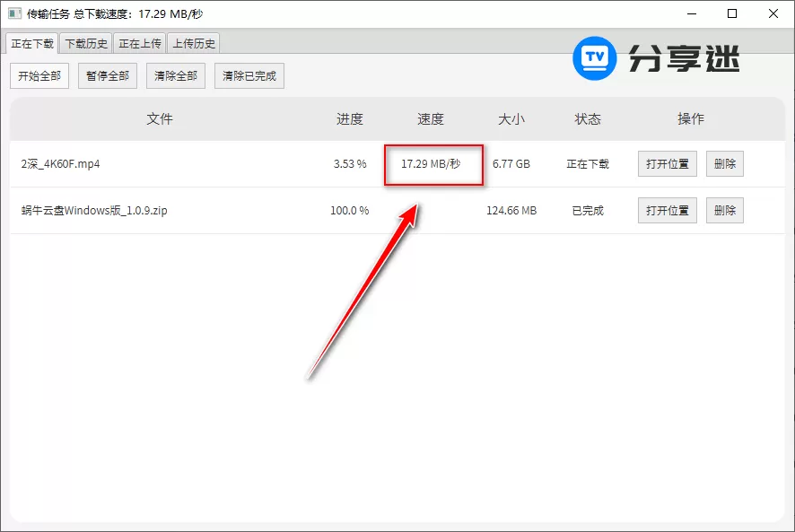The height and width of the screenshot is (532, 795).
Task: Click the 文件 column header
Action: (161, 118)
